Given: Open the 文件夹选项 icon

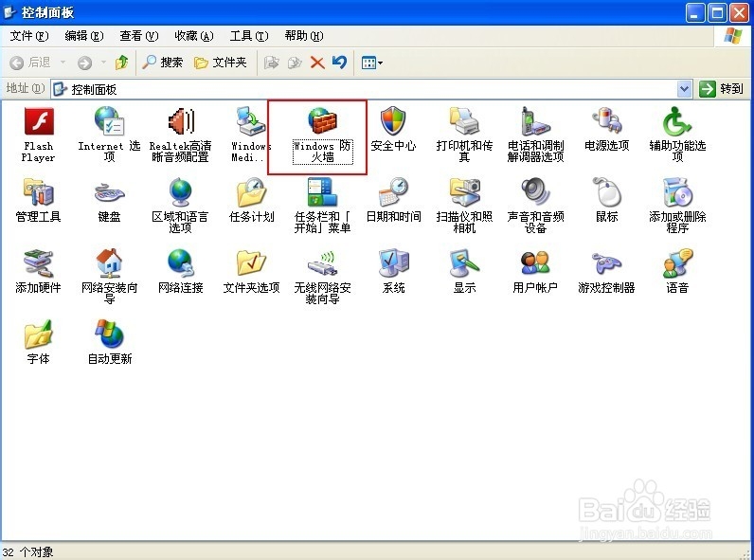Looking at the screenshot, I should [x=250, y=263].
